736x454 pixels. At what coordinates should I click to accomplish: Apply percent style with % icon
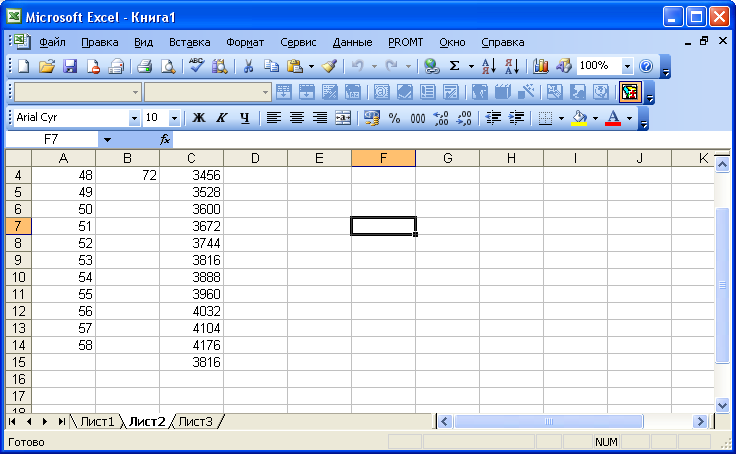[x=394, y=117]
